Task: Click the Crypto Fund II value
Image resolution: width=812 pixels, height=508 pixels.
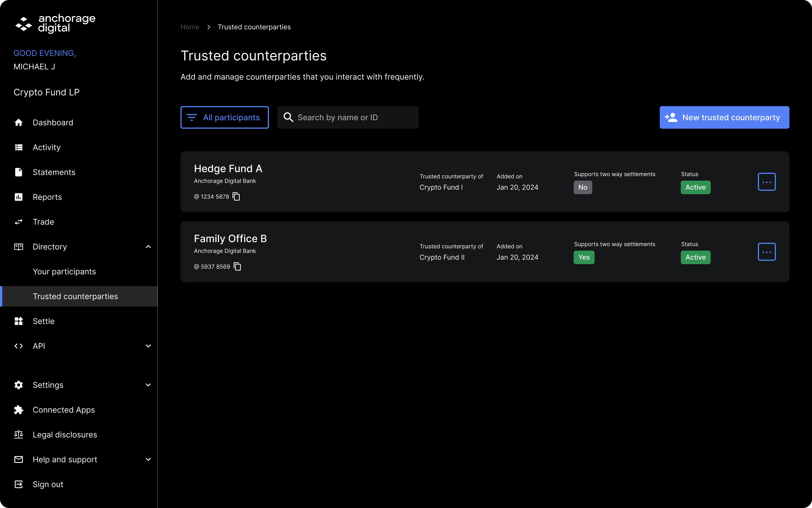Action: coord(442,257)
